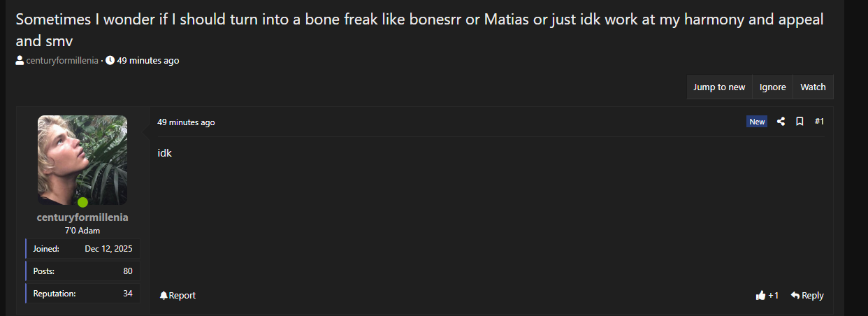Screen dimensions: 868x316
Task: Click the share icon on post #1
Action: click(x=781, y=122)
